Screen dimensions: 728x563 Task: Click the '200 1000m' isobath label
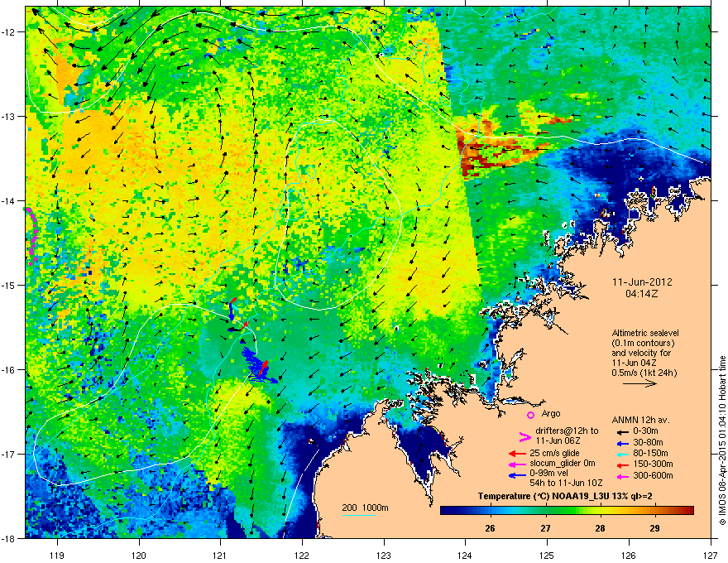tap(365, 508)
